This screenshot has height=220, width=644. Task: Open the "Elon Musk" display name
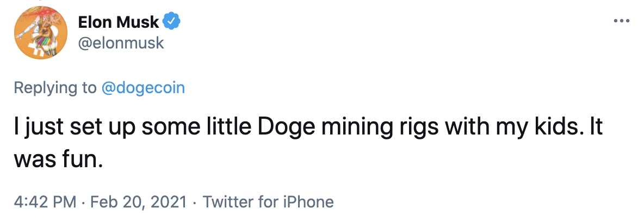119,22
